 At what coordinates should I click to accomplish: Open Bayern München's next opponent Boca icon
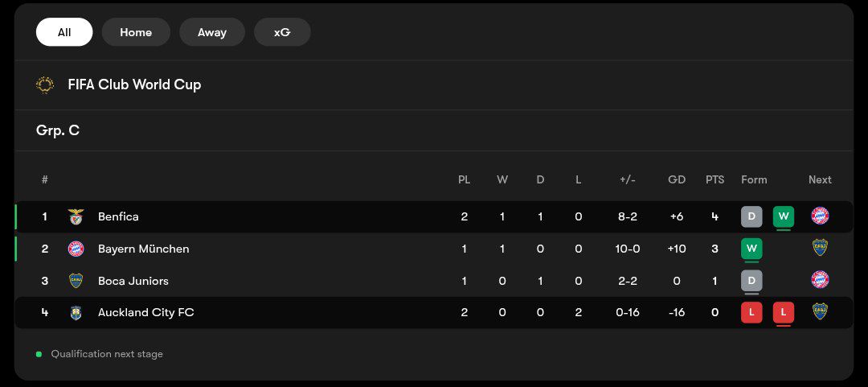click(820, 247)
